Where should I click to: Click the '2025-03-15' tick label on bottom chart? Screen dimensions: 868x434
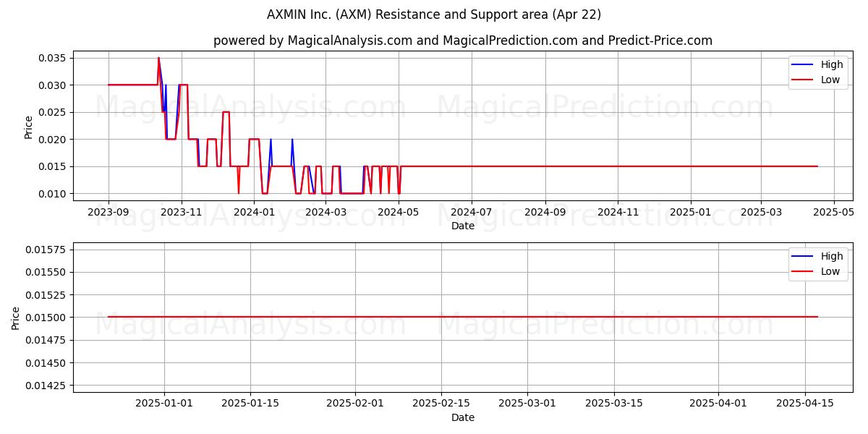click(x=614, y=404)
